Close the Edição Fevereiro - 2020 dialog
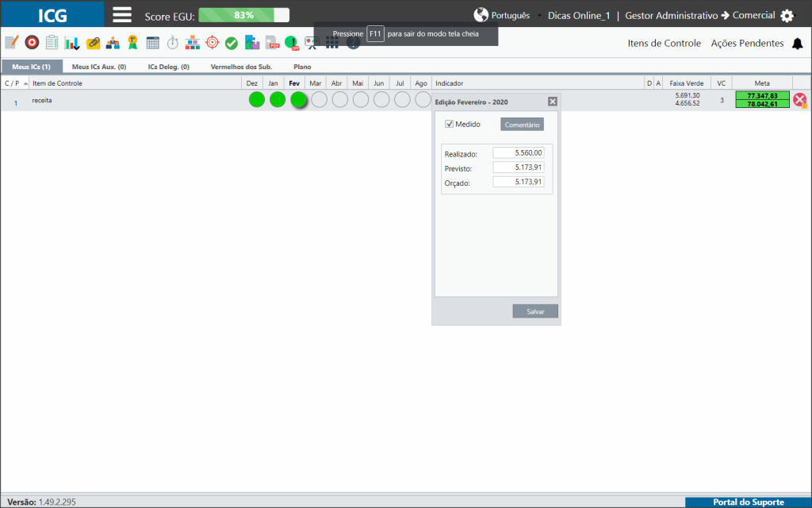The height and width of the screenshot is (508, 812). [x=553, y=102]
